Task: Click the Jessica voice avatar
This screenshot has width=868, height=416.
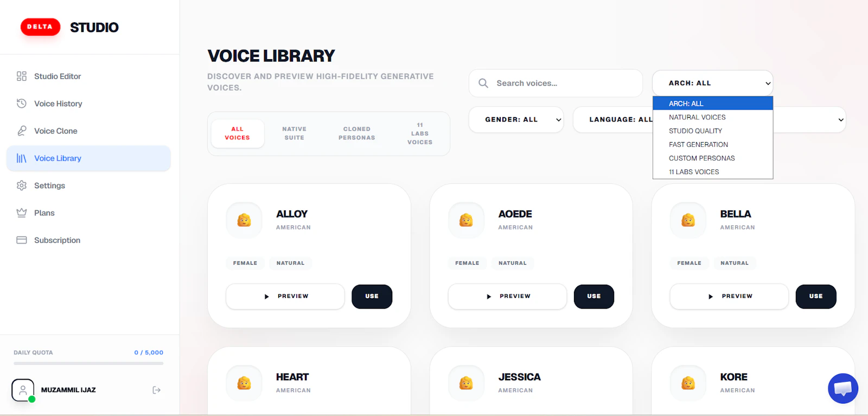Action: point(466,383)
